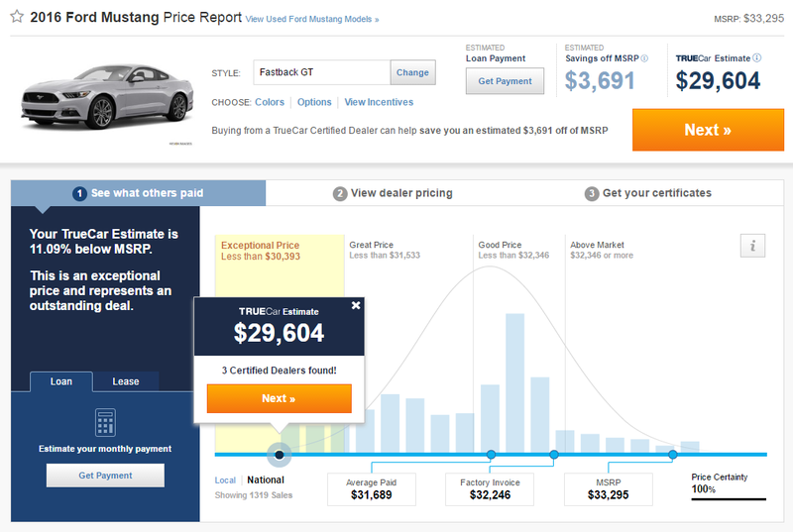The width and height of the screenshot is (793, 532).
Task: Click '3 Certified Dealers found!' text
Action: [280, 371]
